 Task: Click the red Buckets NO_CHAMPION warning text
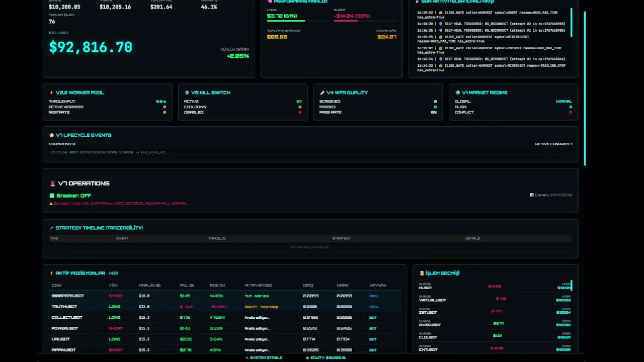click(121, 204)
